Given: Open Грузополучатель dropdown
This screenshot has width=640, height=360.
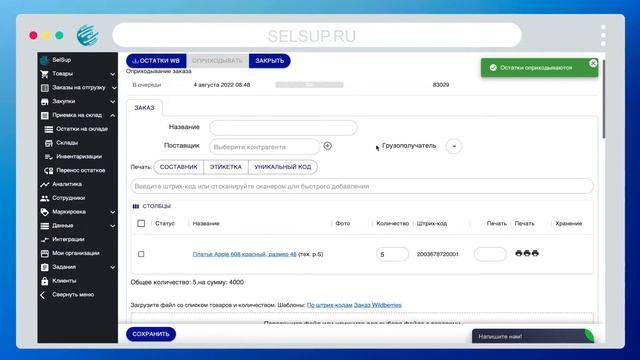Looking at the screenshot, I should click(453, 146).
